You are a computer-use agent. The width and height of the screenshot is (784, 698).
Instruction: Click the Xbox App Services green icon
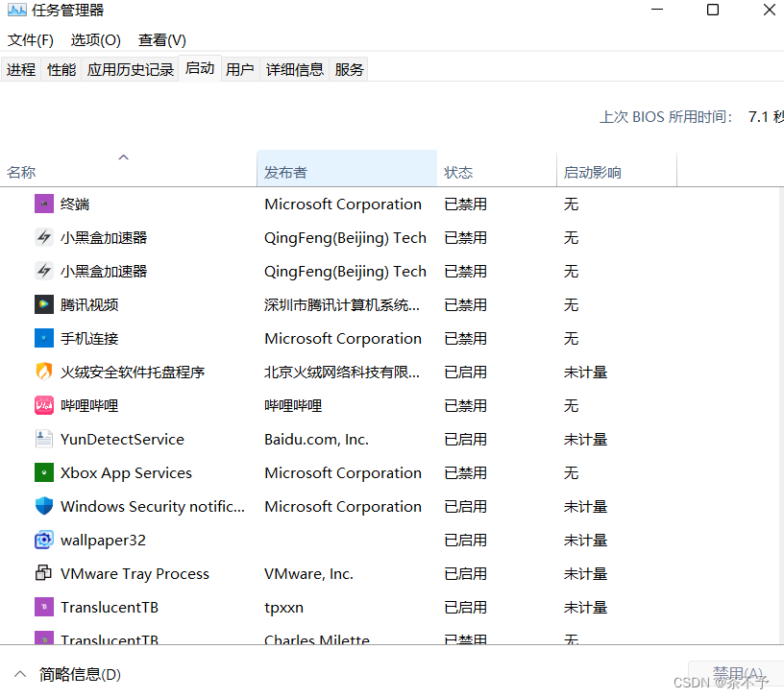click(44, 472)
